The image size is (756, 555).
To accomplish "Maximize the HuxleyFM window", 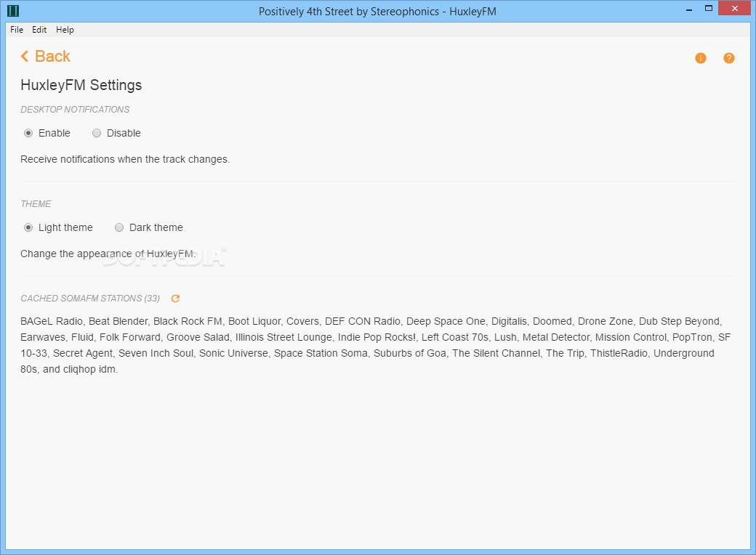I will click(x=708, y=9).
